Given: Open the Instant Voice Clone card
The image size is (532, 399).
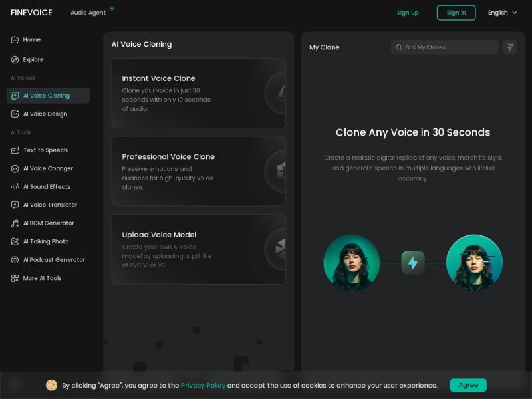Looking at the screenshot, I should (x=198, y=93).
